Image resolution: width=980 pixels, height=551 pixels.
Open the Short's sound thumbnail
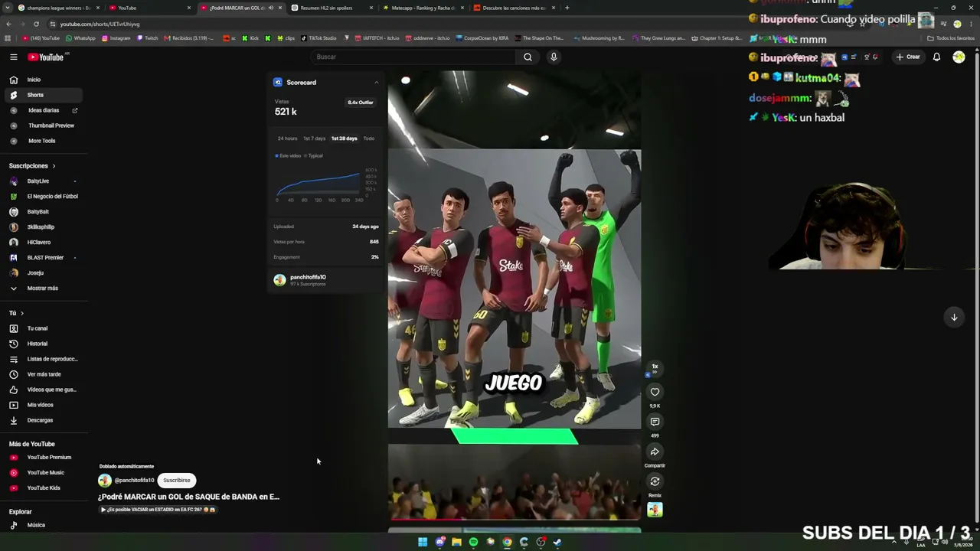click(x=655, y=510)
